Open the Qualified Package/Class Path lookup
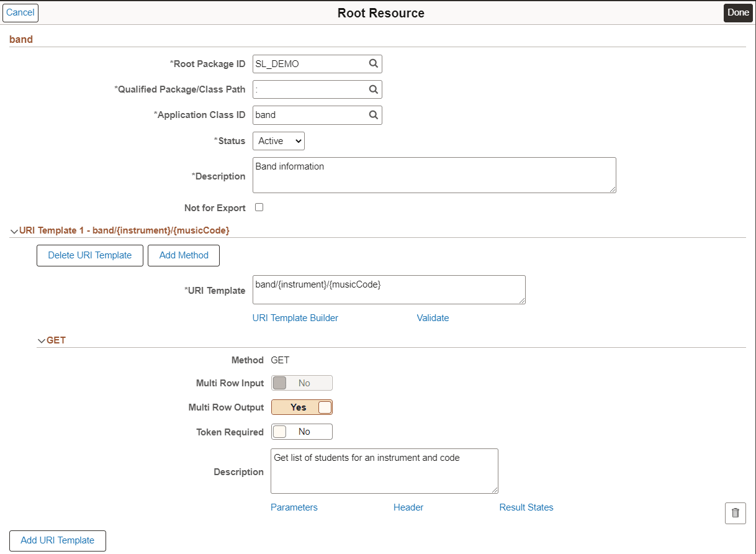756x554 pixels. coord(372,89)
